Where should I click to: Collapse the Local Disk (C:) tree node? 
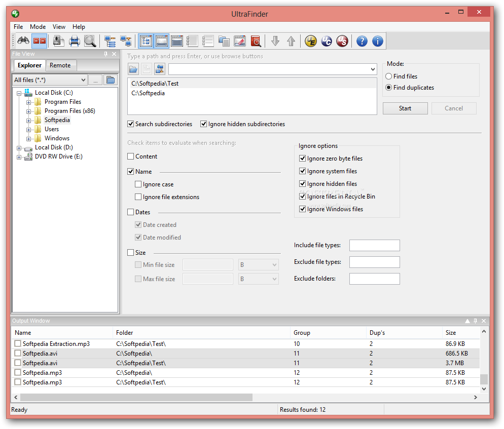pyautogui.click(x=19, y=93)
